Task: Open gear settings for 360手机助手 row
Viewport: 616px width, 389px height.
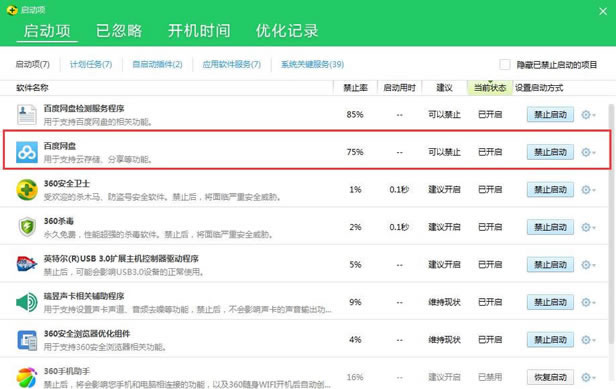Action: (588, 377)
